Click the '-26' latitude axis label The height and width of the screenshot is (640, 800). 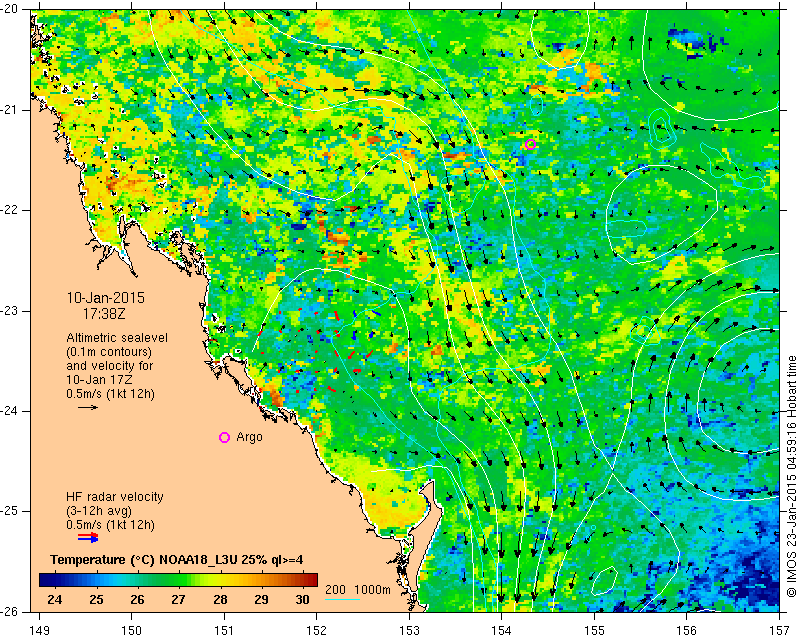9,612
